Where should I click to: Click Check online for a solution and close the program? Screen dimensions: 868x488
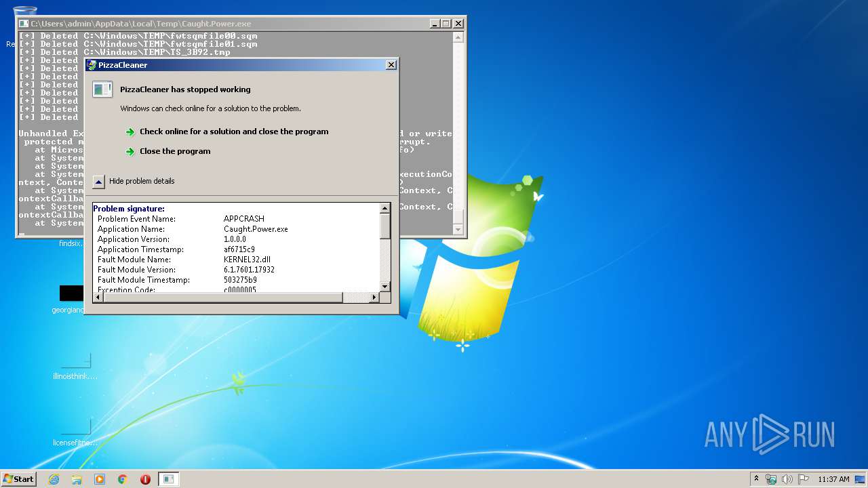click(234, 131)
